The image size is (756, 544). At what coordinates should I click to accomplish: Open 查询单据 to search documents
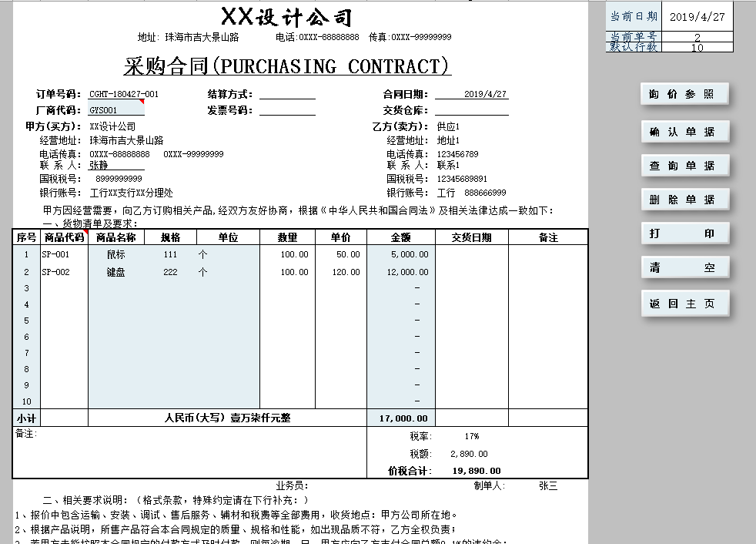(x=684, y=166)
